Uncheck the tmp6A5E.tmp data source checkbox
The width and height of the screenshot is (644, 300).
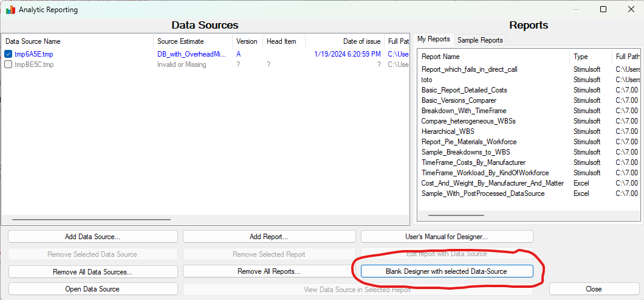[x=9, y=54]
